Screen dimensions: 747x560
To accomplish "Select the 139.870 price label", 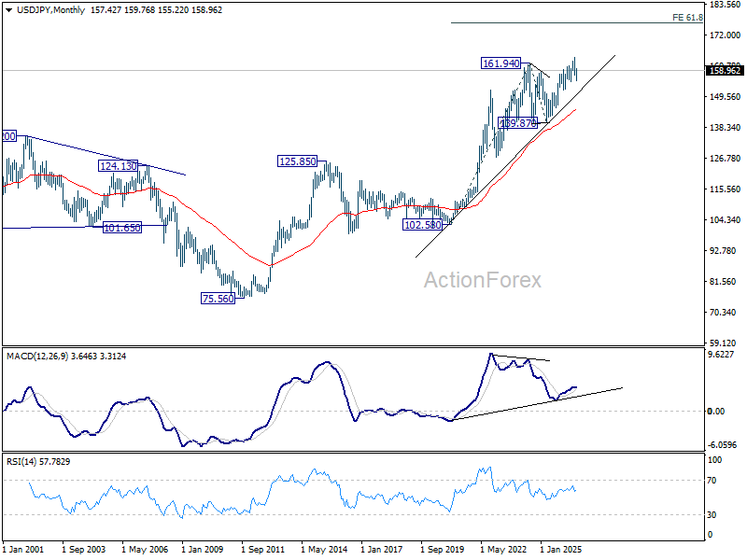I will (517, 123).
